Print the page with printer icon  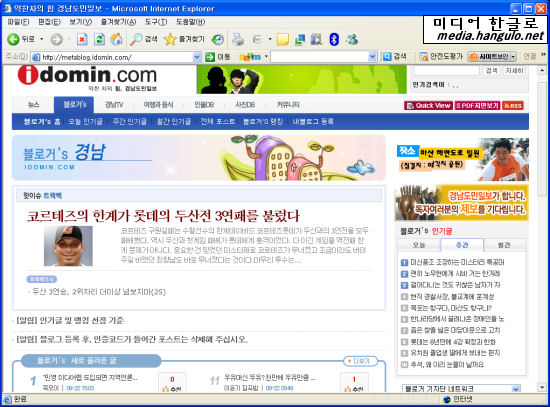coord(238,39)
